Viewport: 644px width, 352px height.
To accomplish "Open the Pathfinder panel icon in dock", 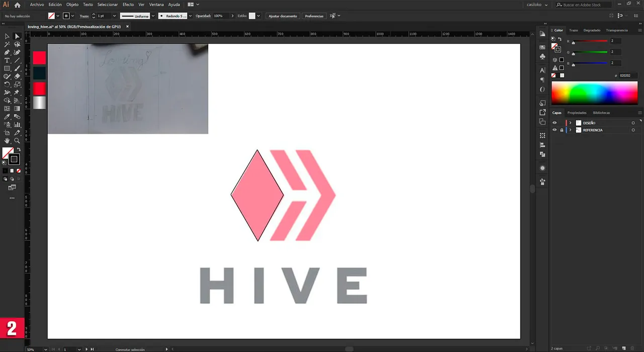I will 542,154.
